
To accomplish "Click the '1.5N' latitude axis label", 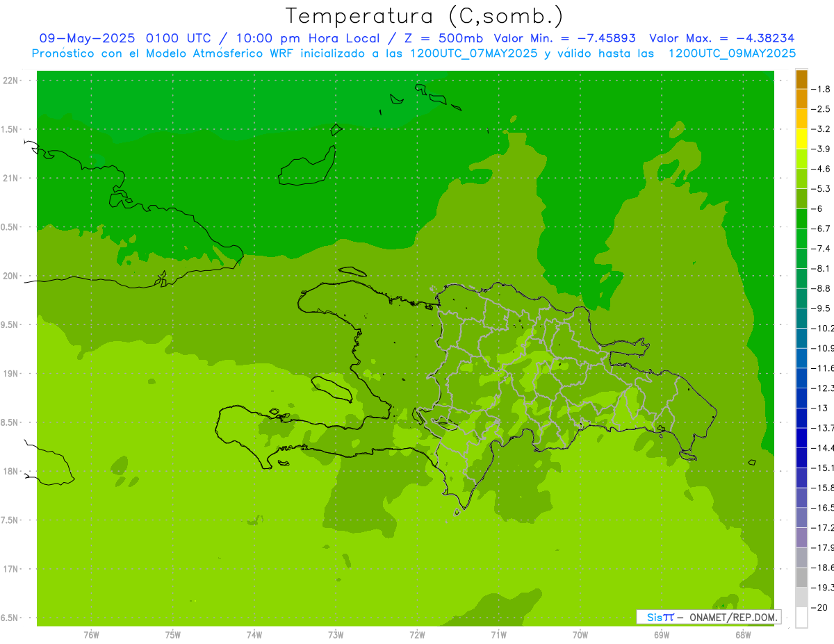I will click(x=9, y=129).
